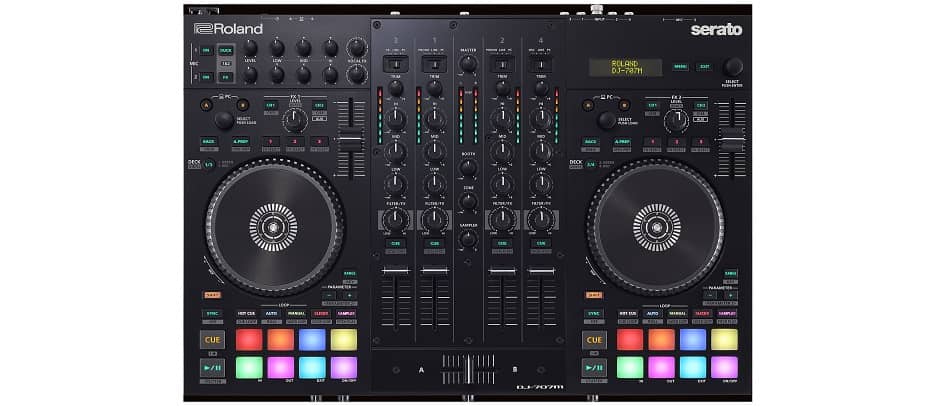
Task: Touch the left deck jog wheel platter
Action: 273,227
